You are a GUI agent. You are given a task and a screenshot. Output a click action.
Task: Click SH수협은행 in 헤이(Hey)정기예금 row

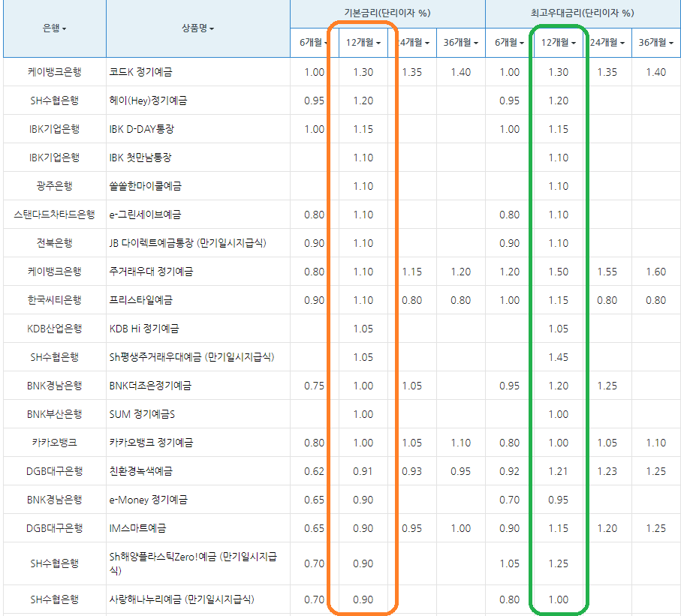[x=54, y=101]
